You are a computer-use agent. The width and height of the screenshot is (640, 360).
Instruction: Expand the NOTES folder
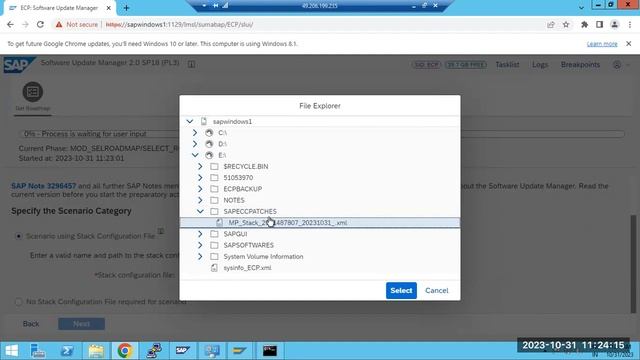(x=200, y=200)
